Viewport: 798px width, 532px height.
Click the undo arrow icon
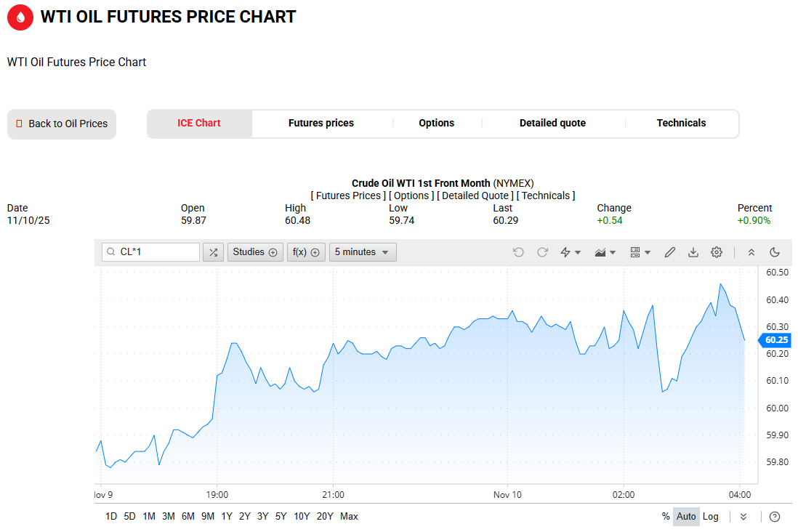point(518,252)
